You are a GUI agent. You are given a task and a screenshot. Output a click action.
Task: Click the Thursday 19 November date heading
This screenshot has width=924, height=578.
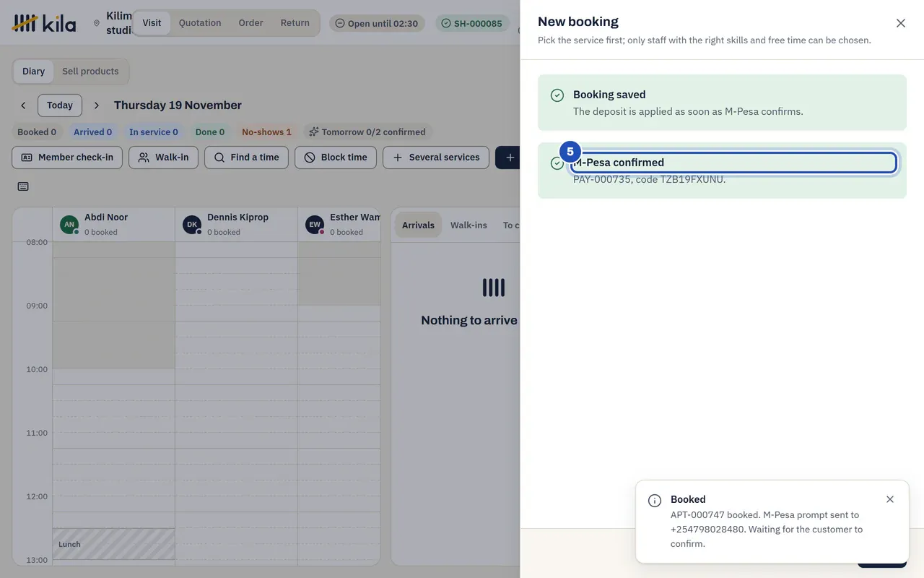[x=178, y=105]
